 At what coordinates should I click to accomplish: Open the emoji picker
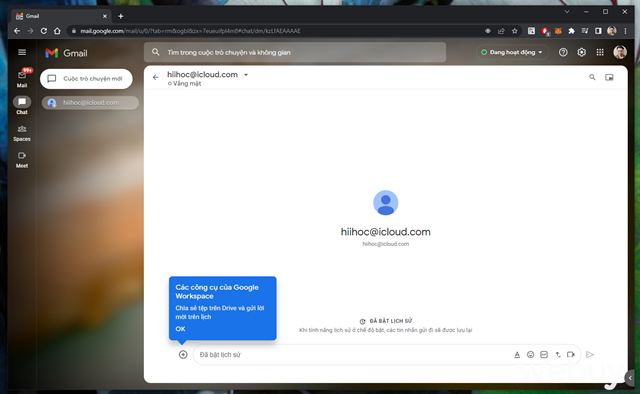[530, 354]
